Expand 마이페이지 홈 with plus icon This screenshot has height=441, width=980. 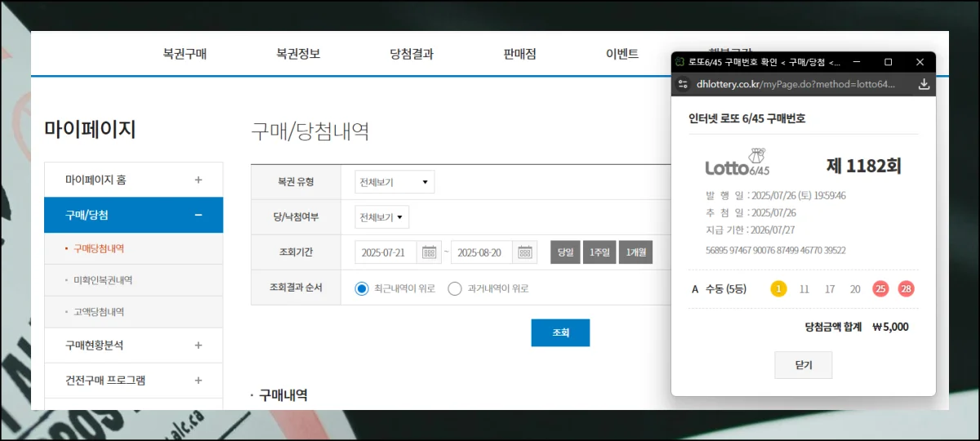point(198,180)
